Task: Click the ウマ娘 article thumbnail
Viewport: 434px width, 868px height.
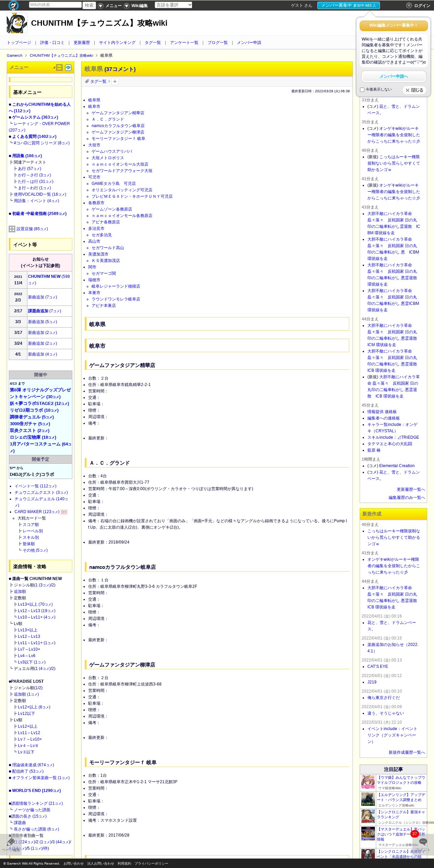Action: [x=368, y=782]
